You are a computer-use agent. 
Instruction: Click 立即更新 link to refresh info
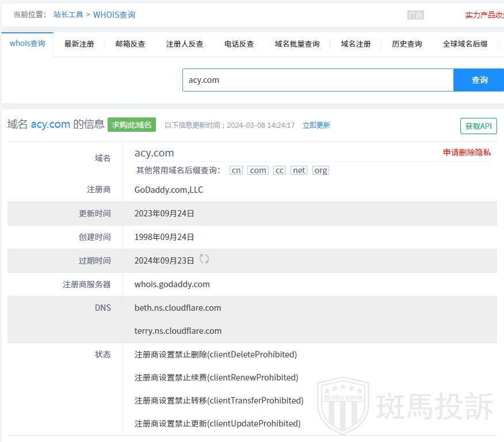tap(316, 125)
